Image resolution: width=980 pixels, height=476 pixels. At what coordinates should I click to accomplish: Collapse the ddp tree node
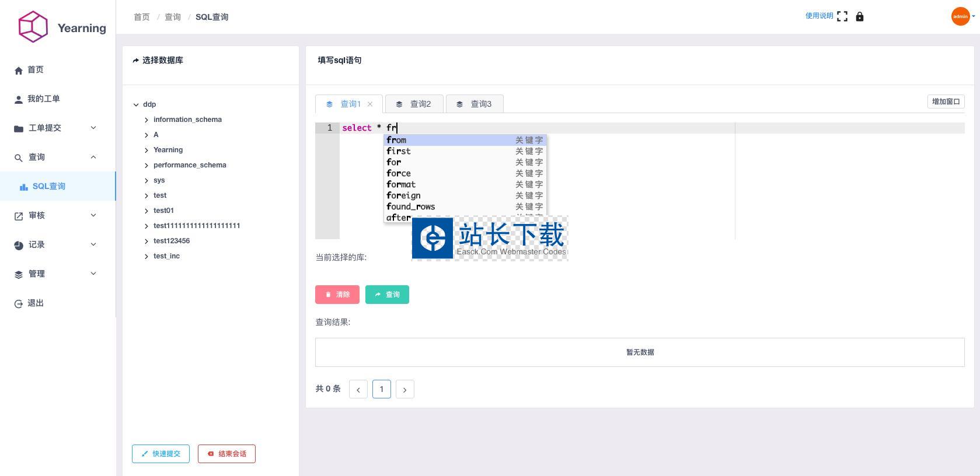point(136,105)
